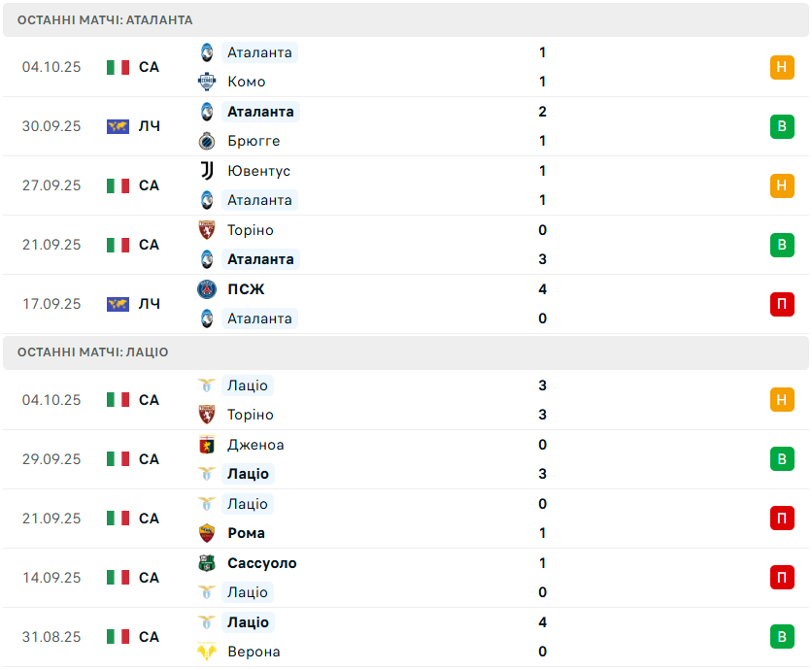The image size is (812, 670).
Task: Open the Lazio team link on 31.08.25
Action: click(247, 622)
